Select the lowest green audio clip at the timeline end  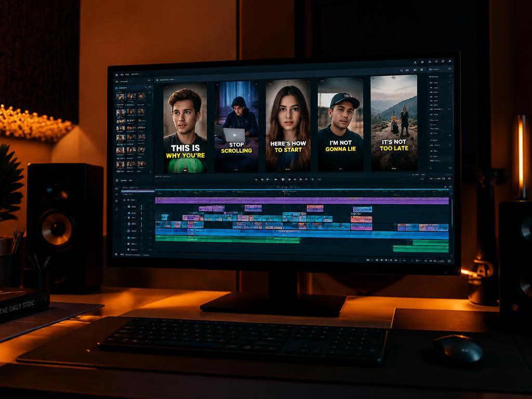click(421, 249)
